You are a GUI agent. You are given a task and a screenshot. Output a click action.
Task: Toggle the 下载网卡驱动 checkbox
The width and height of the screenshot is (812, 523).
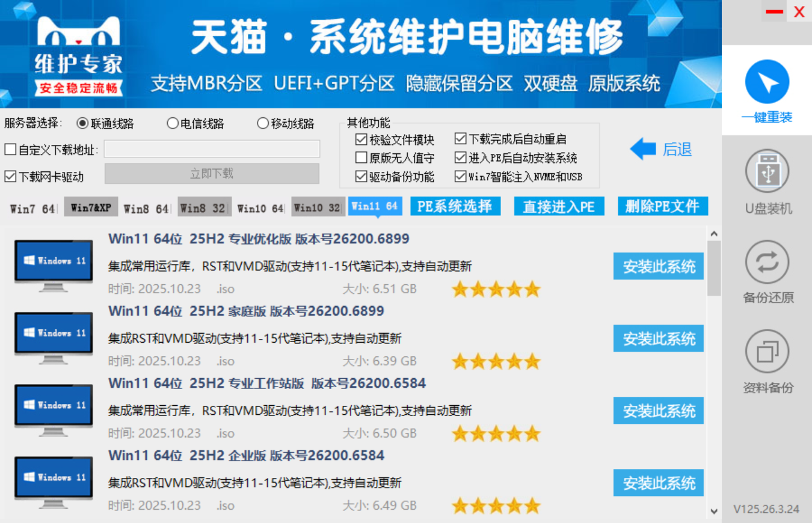click(10, 177)
